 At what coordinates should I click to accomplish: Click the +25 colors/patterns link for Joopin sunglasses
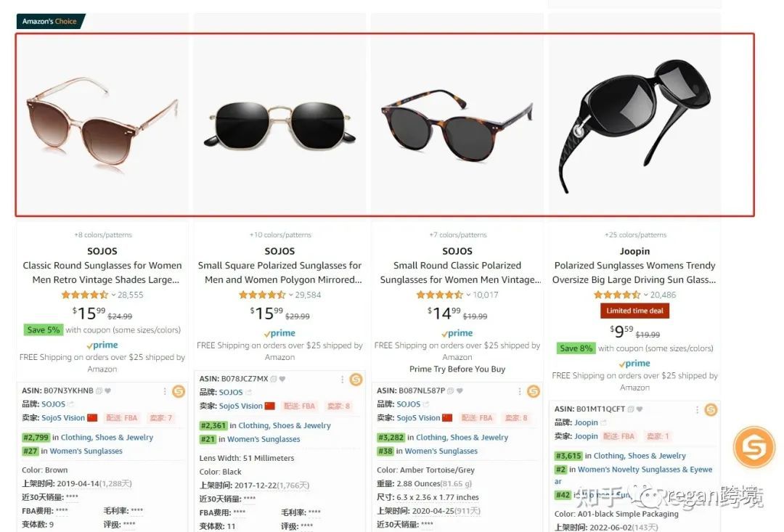point(635,234)
